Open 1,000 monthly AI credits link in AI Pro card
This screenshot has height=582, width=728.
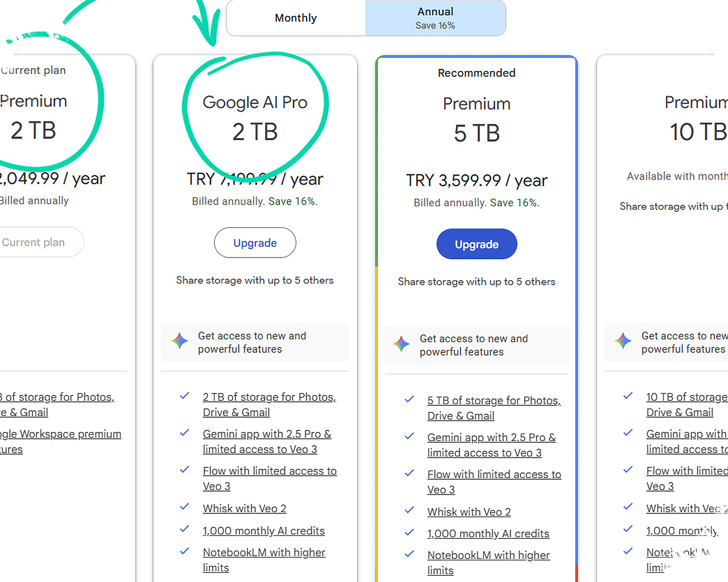tap(264, 531)
